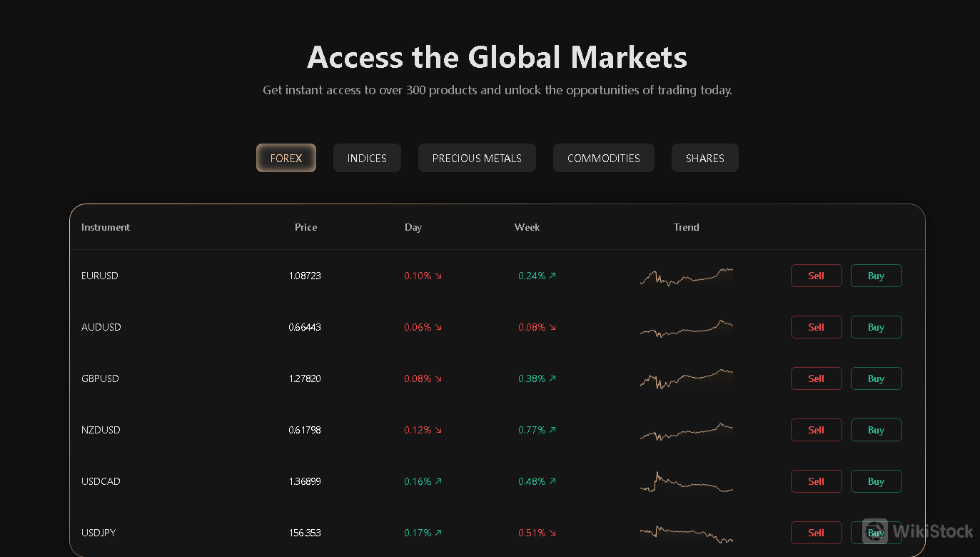The height and width of the screenshot is (557, 980).
Task: Click EURUSD day downward trend arrow
Action: pyautogui.click(x=440, y=276)
